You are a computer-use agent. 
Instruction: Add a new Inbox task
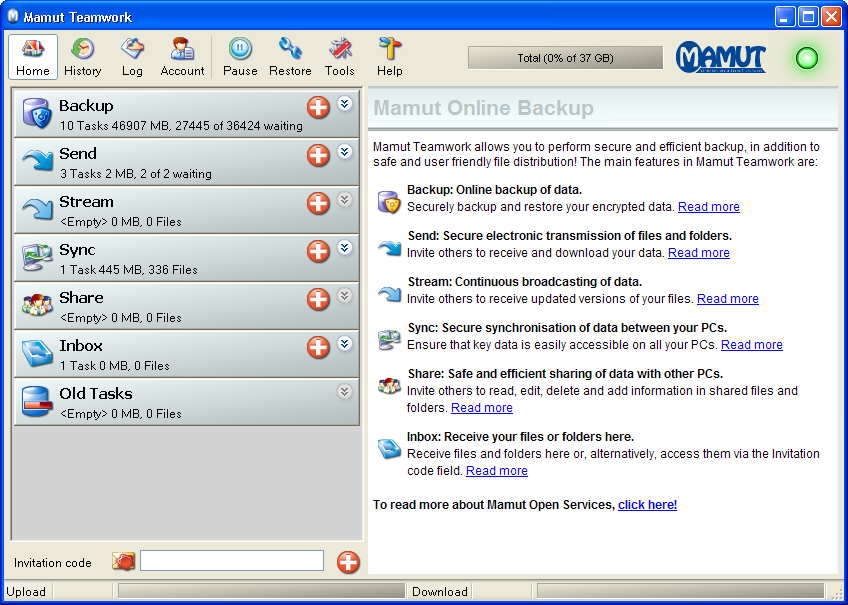(318, 347)
